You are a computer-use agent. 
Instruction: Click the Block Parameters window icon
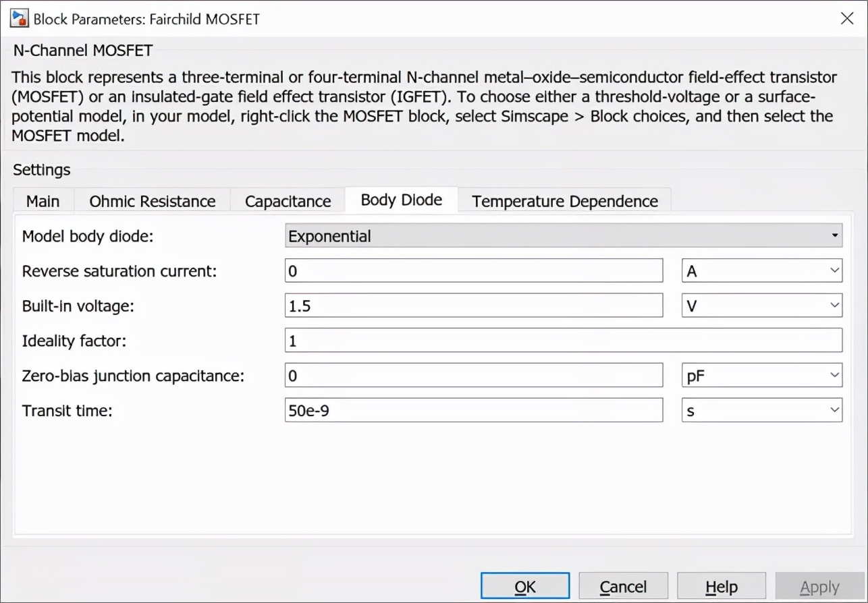[19, 18]
